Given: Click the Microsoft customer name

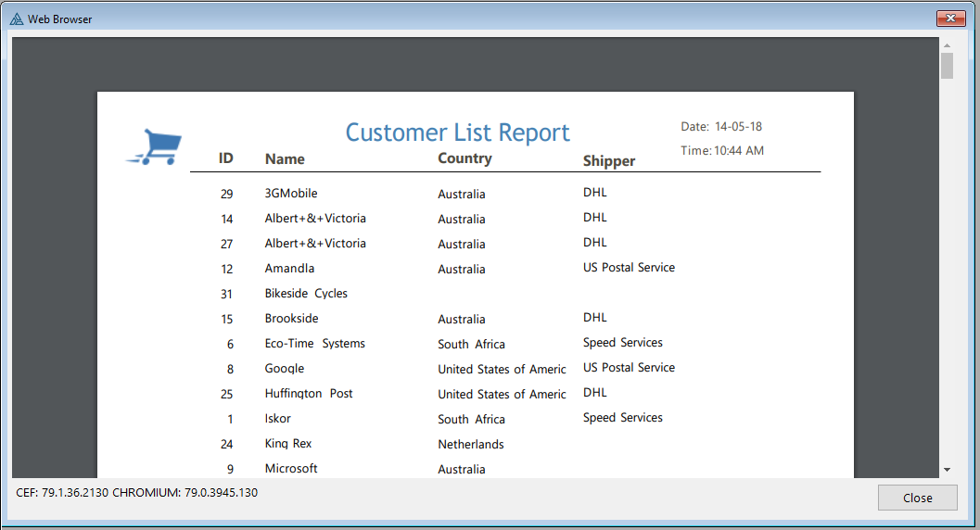Looking at the screenshot, I should [291, 469].
